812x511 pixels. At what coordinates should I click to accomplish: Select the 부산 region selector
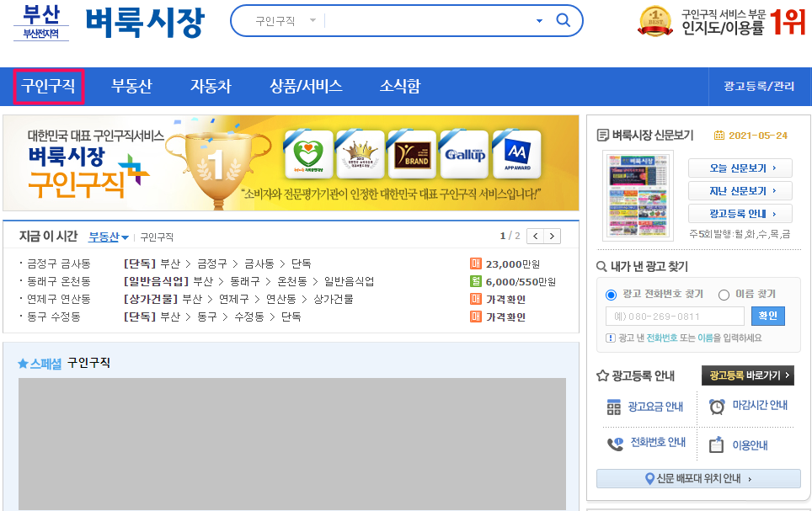tap(41, 22)
